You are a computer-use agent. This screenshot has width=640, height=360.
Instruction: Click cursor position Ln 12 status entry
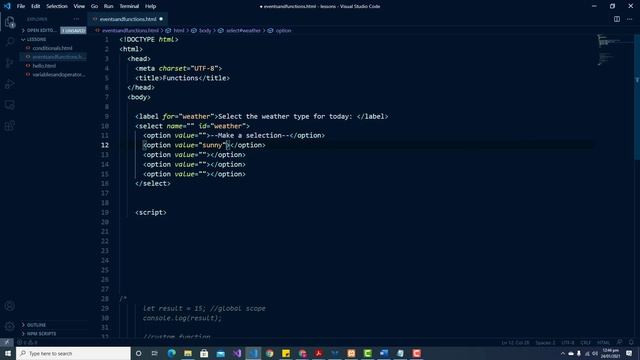[x=516, y=342]
